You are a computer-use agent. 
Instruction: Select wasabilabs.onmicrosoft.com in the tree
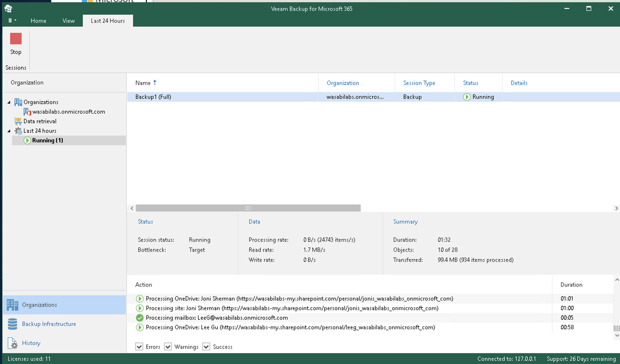[x=69, y=112]
